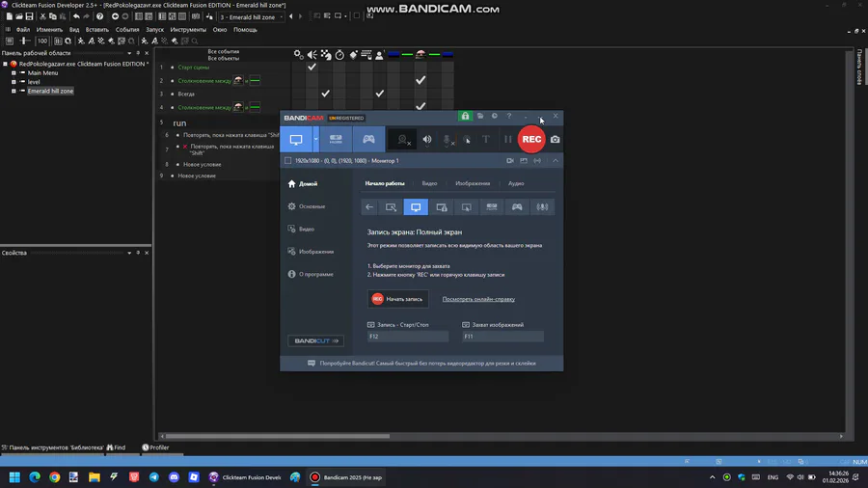Expand Emerald hill zone tree node
868x488 pixels.
[14, 91]
